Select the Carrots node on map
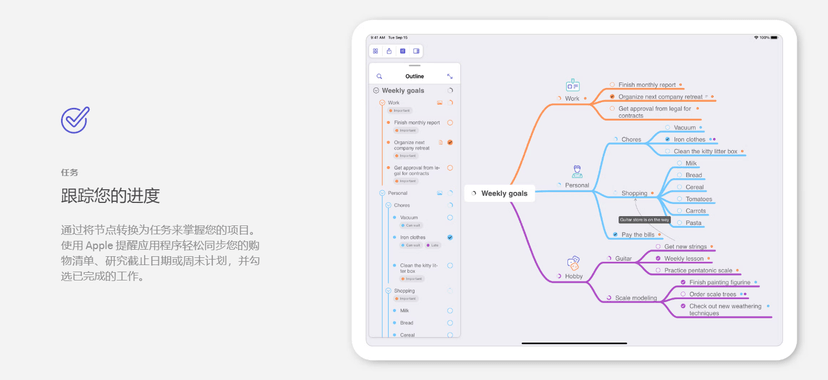 695,211
